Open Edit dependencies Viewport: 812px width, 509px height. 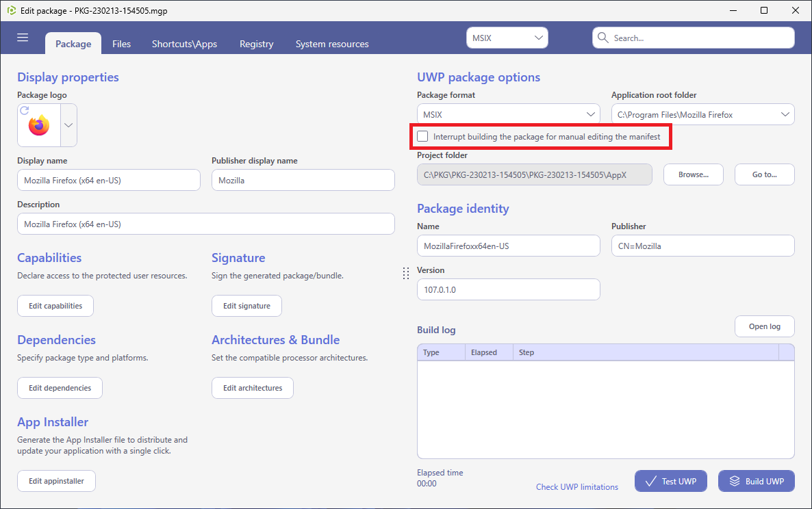point(60,388)
